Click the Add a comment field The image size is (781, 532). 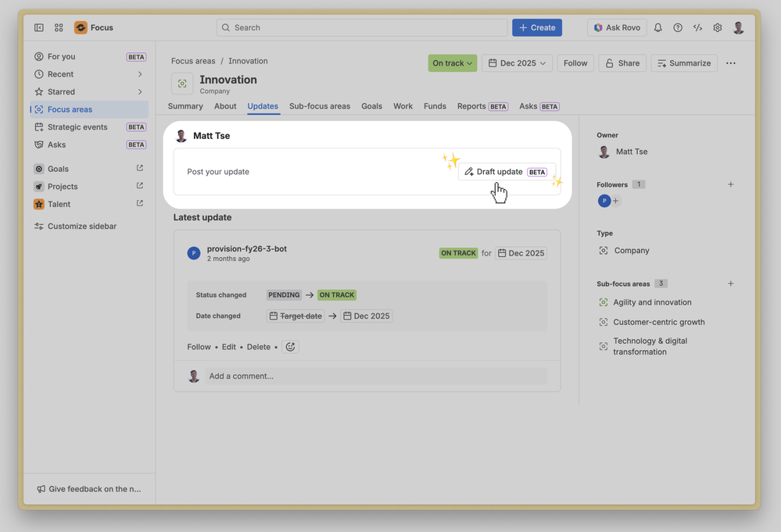point(375,377)
